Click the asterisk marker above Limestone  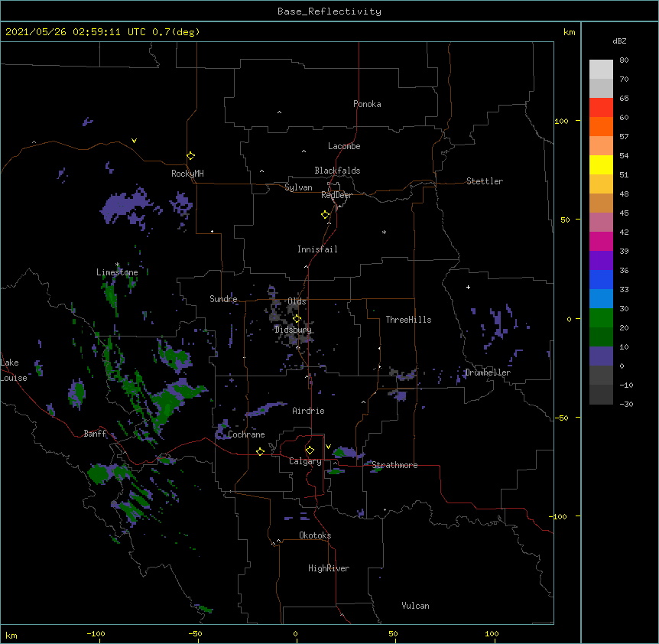(x=117, y=265)
